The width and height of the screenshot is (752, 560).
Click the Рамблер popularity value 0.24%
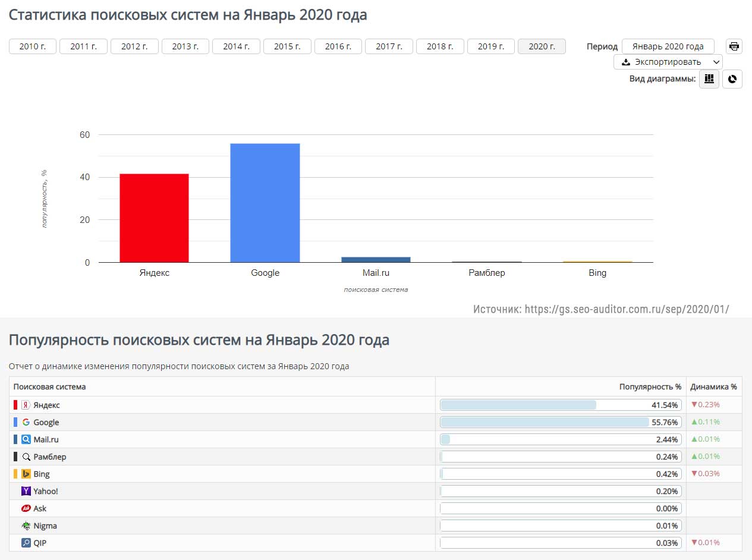(x=666, y=457)
